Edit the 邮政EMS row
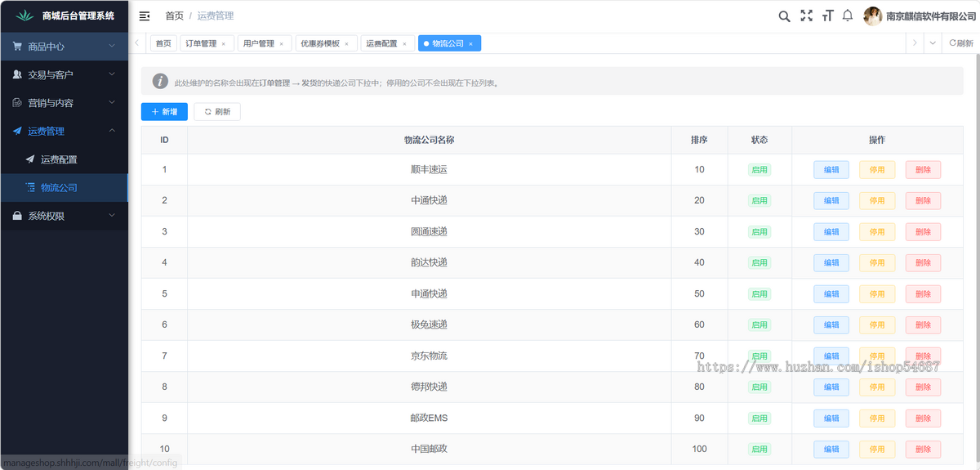This screenshot has height=470, width=980. pyautogui.click(x=831, y=418)
